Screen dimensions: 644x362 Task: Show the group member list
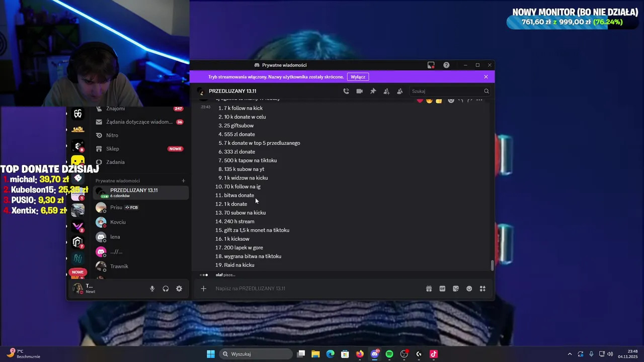coord(399,91)
